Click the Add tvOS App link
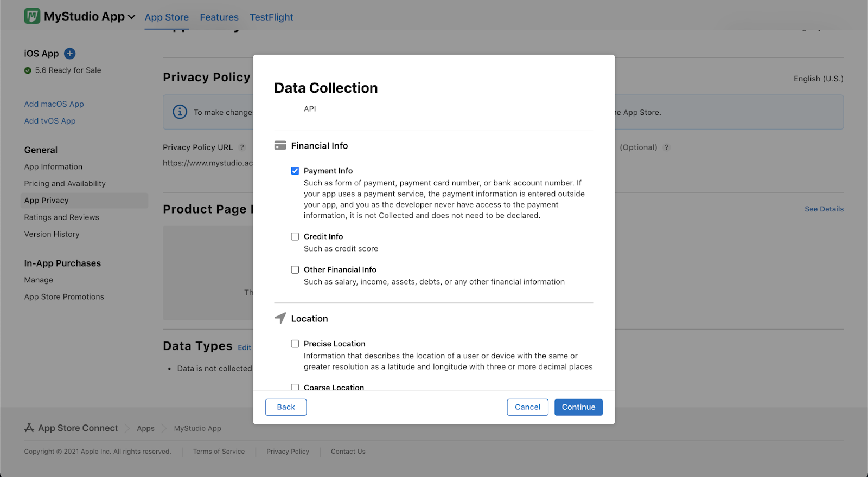The height and width of the screenshot is (477, 868). [50, 121]
